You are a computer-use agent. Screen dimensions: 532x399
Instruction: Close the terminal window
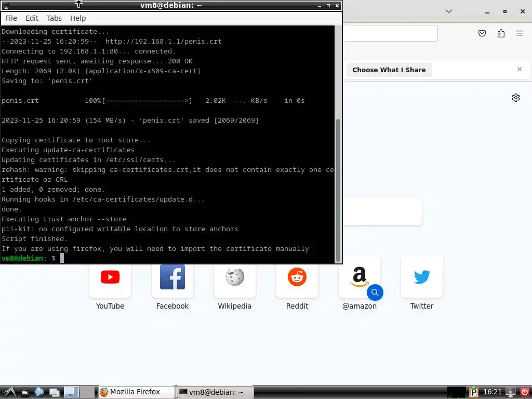tap(337, 6)
